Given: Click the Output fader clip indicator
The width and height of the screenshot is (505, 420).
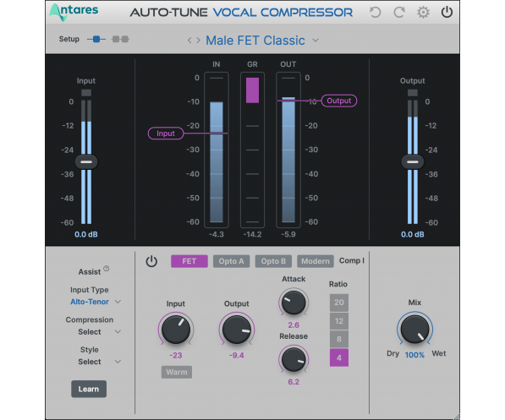Looking at the screenshot, I should pyautogui.click(x=412, y=93).
